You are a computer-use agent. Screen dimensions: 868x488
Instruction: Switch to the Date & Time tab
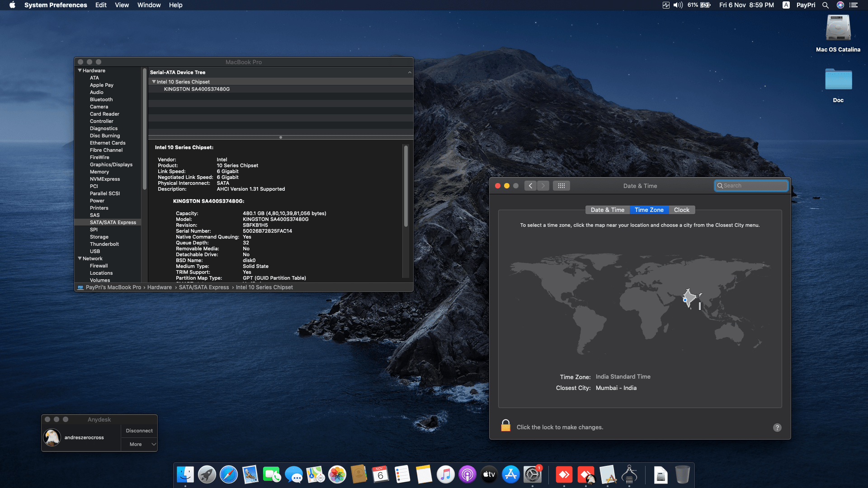pyautogui.click(x=607, y=210)
